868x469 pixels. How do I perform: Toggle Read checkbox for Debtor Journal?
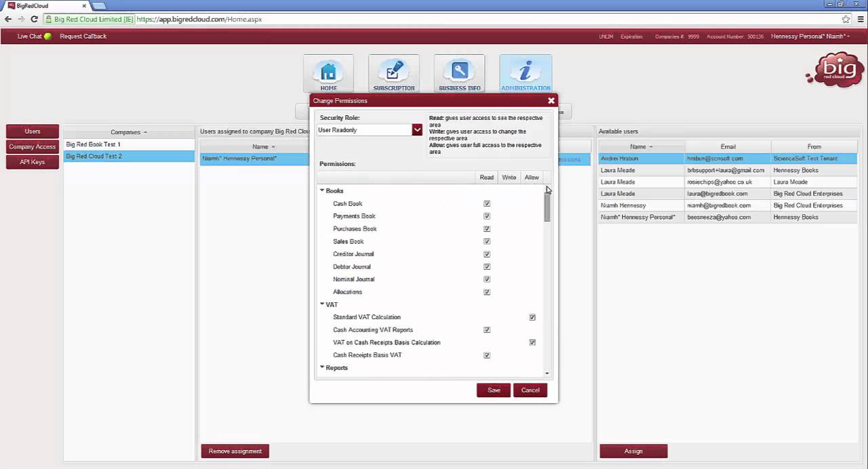point(486,266)
